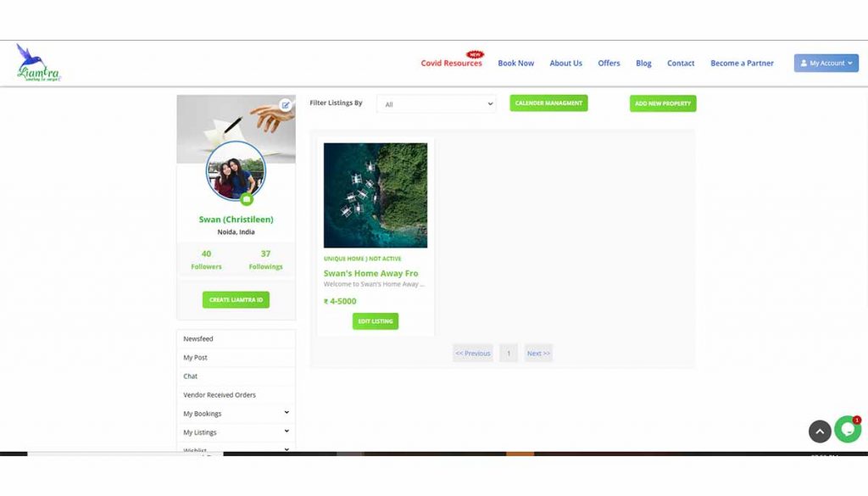Click the Edit Listing button

click(376, 321)
